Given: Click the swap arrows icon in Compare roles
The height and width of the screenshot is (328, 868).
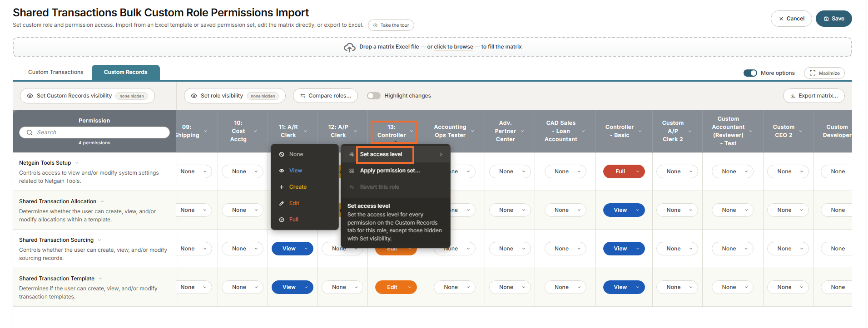Looking at the screenshot, I should (x=303, y=96).
